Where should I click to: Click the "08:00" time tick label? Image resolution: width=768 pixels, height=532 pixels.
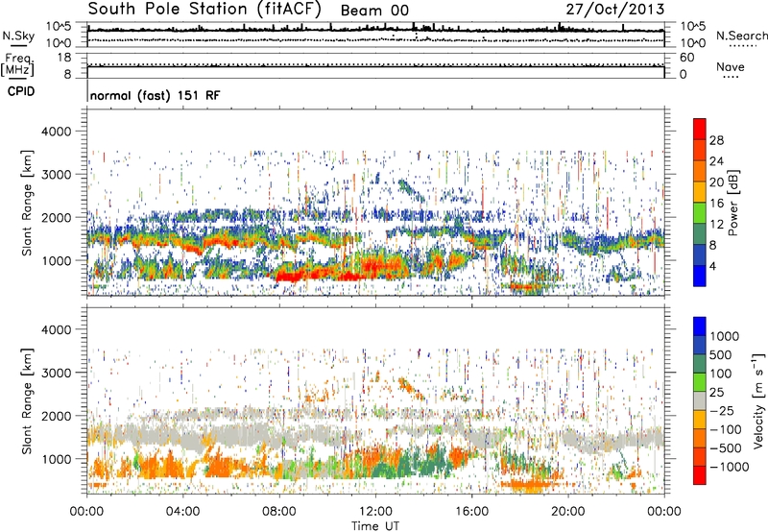click(279, 512)
